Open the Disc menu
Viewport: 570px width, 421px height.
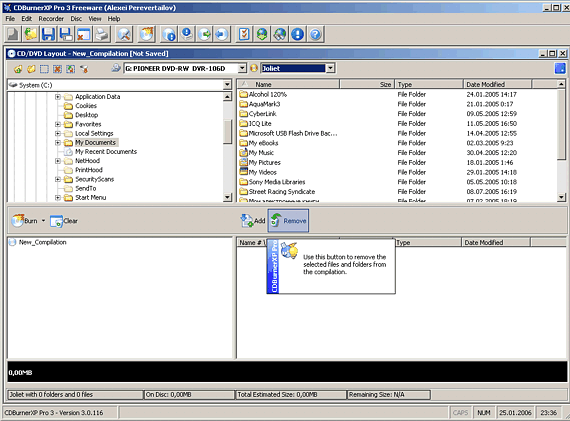(76, 19)
